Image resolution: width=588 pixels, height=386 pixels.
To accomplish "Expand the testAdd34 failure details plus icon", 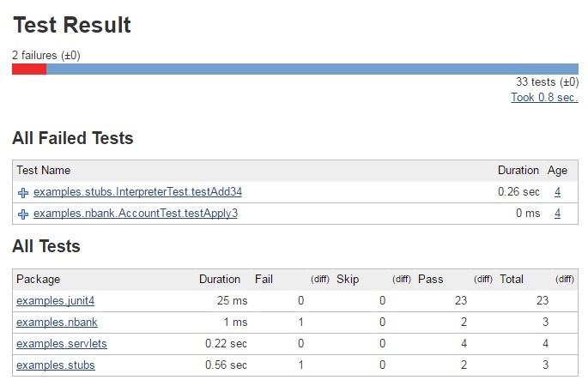I will (23, 193).
